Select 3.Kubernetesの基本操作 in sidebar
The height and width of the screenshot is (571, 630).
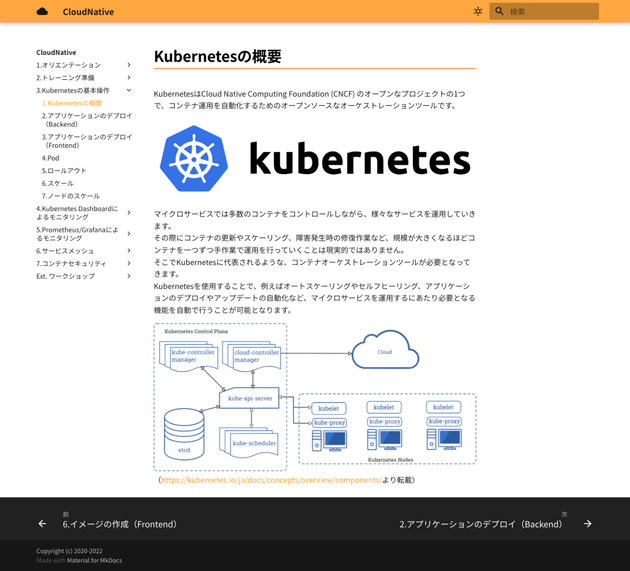pyautogui.click(x=73, y=90)
